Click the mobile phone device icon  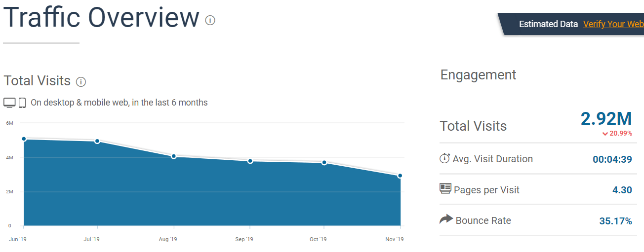pos(22,103)
